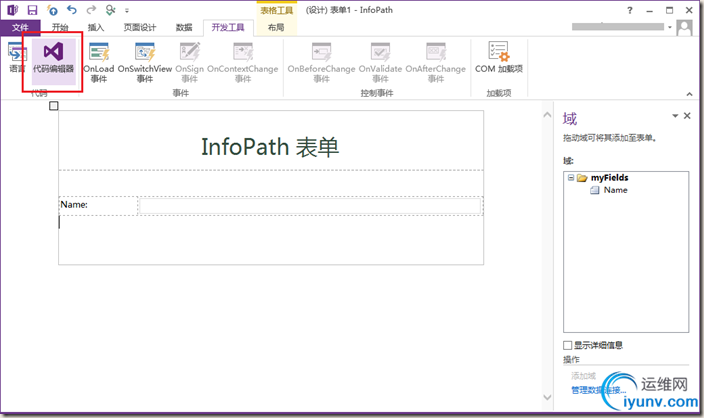Click the user account avatar
Image resolution: width=704 pixels, height=418 pixels.
pyautogui.click(x=684, y=28)
